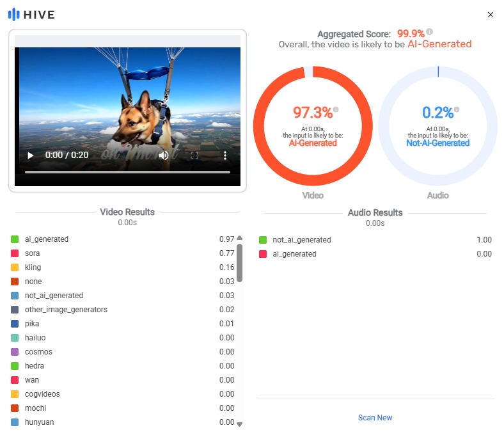Screen dimensions: 504x437
Task: Mute the video sound
Action: point(163,155)
